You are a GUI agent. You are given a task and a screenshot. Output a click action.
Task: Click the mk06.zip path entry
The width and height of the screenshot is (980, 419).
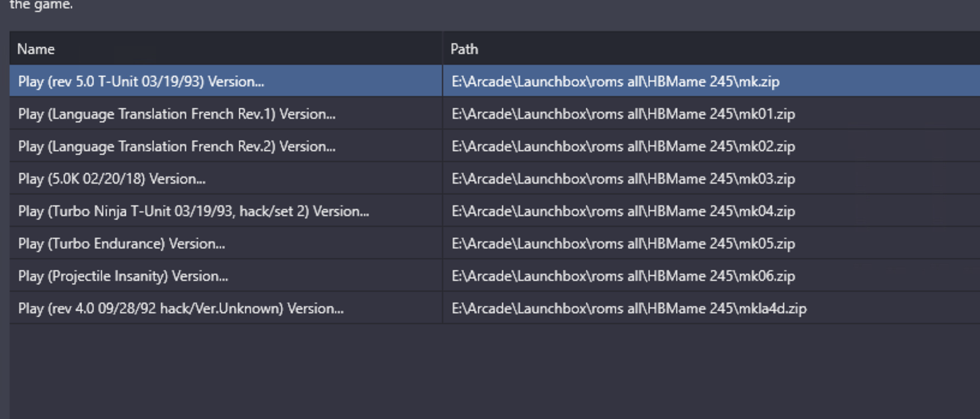point(623,276)
